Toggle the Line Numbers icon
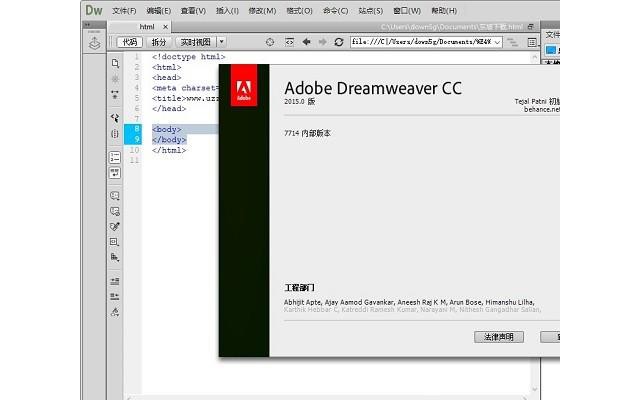This screenshot has height=400, width=640. coord(115,157)
